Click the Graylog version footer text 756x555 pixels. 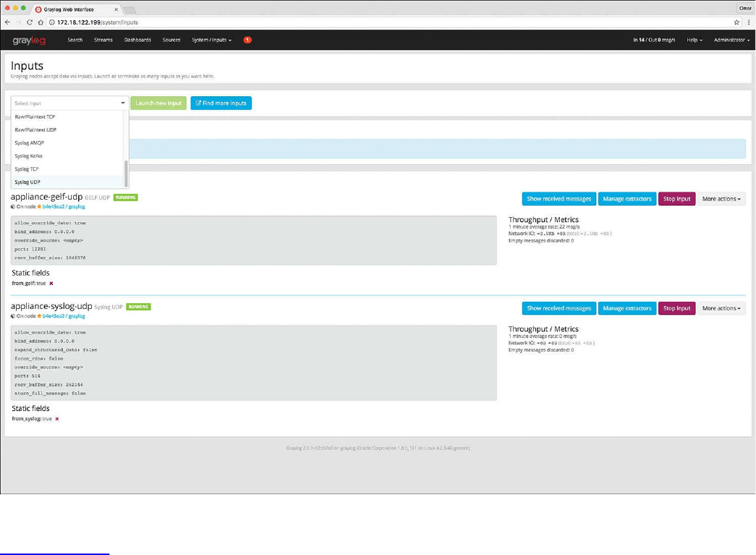(378, 449)
